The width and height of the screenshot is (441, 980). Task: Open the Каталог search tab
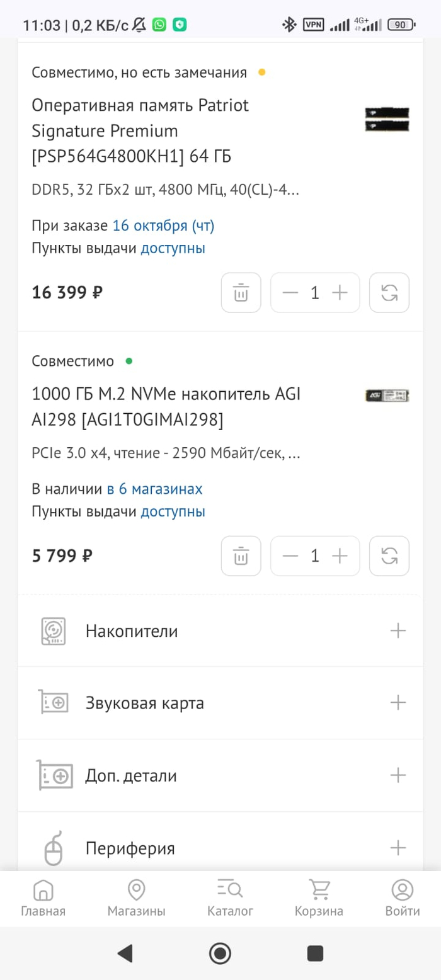point(230,899)
